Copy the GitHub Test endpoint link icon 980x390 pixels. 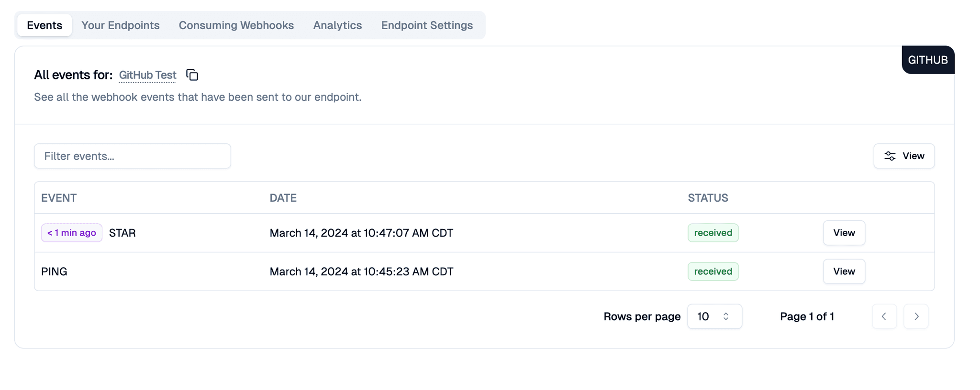pyautogui.click(x=192, y=75)
